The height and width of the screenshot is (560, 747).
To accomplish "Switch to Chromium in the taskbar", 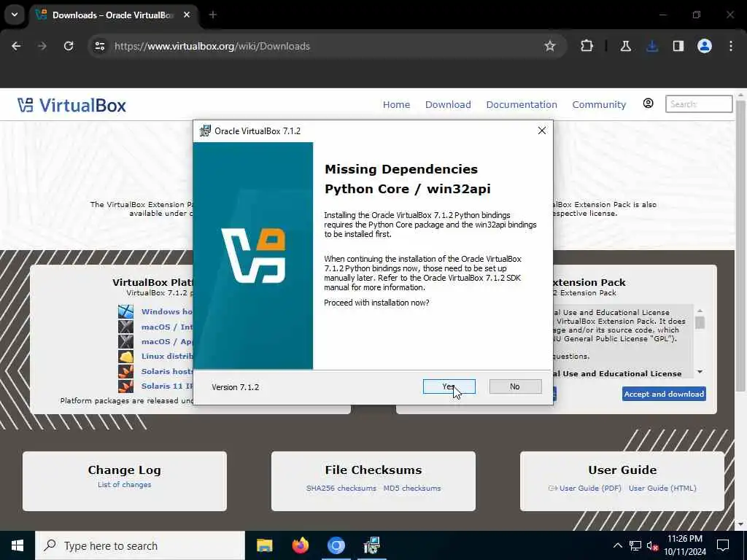I will [x=336, y=545].
